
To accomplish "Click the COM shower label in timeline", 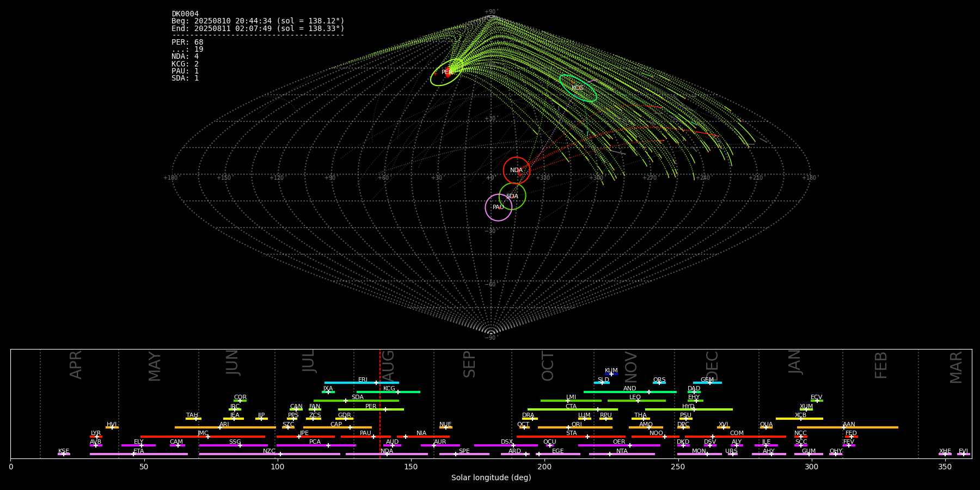I will (x=737, y=433).
